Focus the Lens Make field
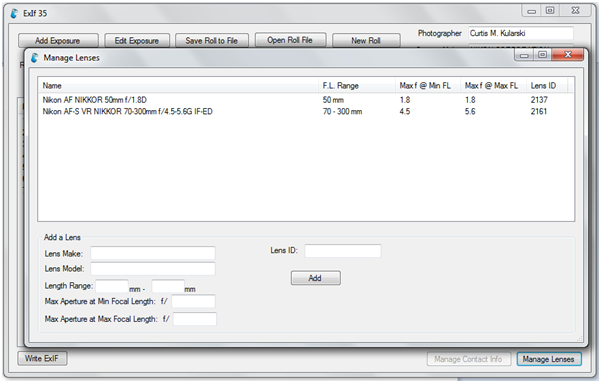This screenshot has width=601, height=383. 153,253
